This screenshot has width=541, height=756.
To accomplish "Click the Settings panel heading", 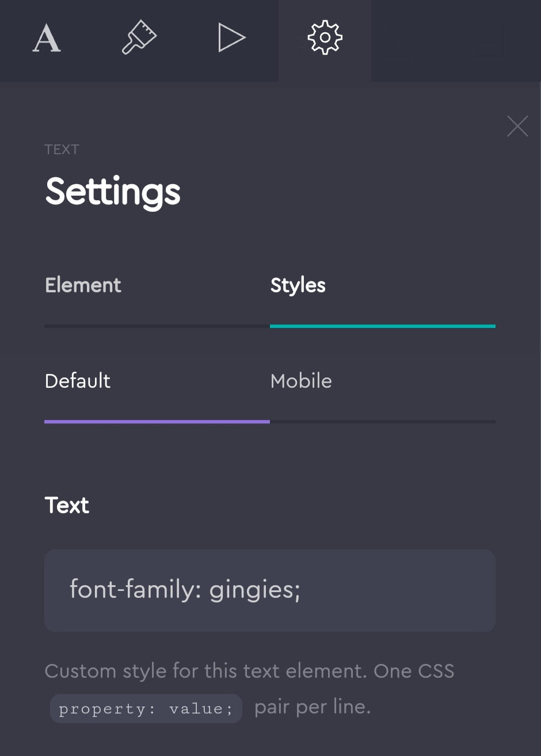I will (113, 191).
